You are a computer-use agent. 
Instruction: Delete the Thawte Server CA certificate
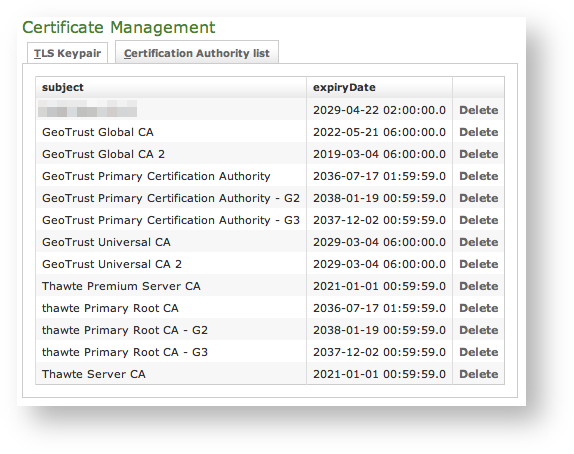pos(478,374)
